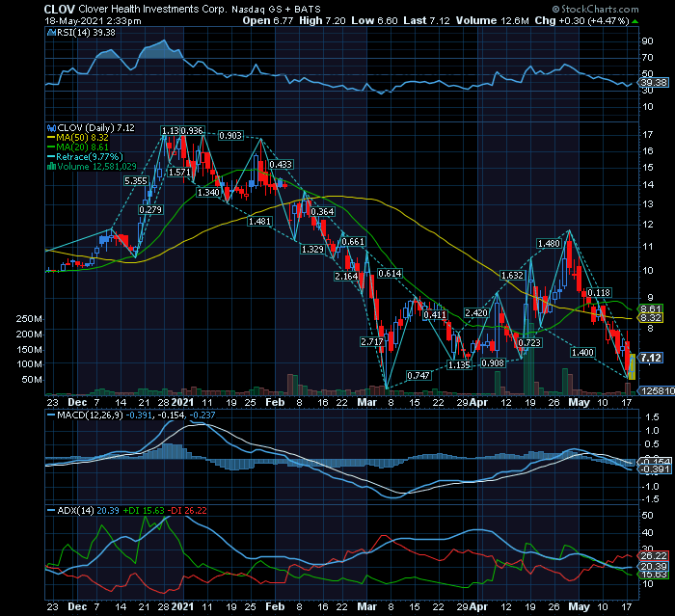
Task: Click the MACD(12,26,9) legend label
Action: point(85,415)
